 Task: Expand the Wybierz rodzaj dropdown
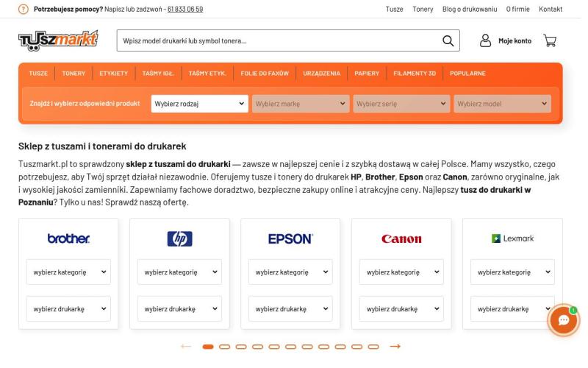pos(200,104)
